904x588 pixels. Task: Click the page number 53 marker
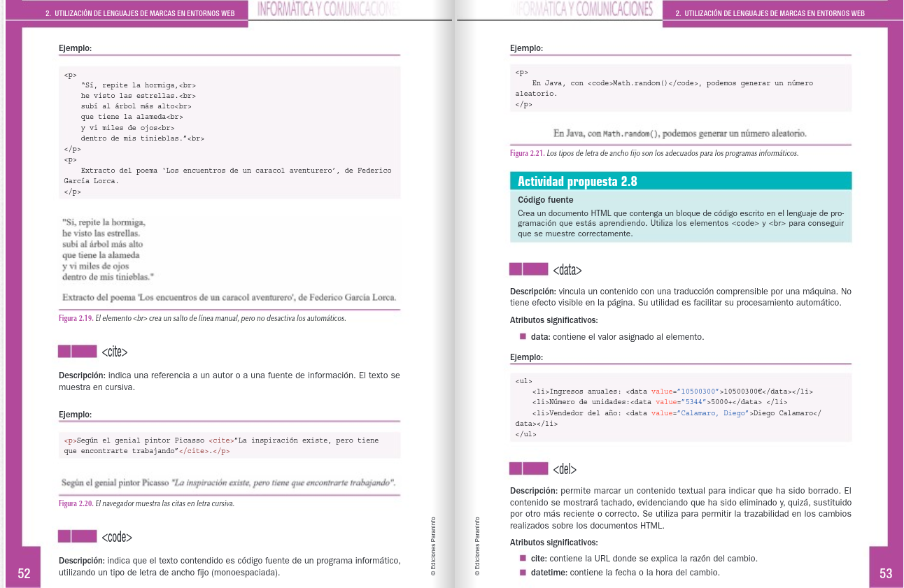click(x=886, y=573)
